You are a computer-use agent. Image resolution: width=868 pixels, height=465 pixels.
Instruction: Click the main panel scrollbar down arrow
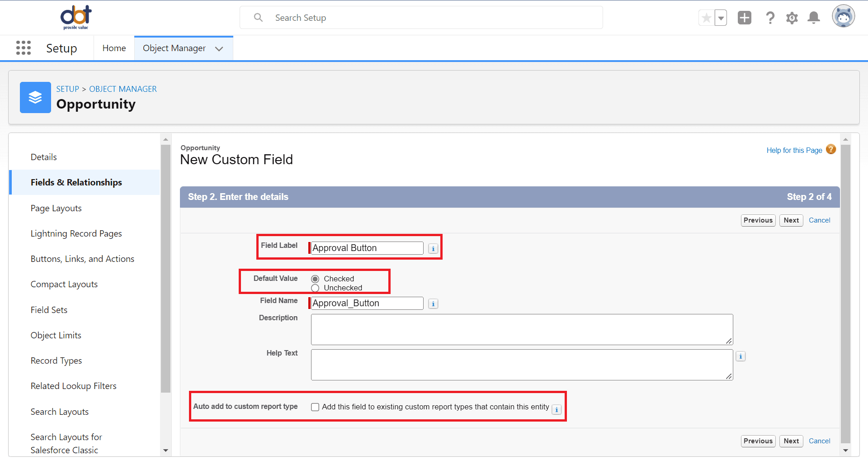[845, 450]
